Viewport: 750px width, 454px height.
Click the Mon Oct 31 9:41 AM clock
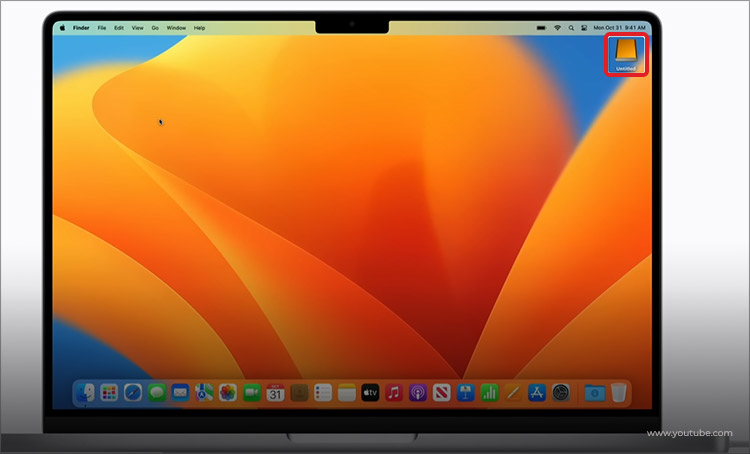pyautogui.click(x=619, y=28)
